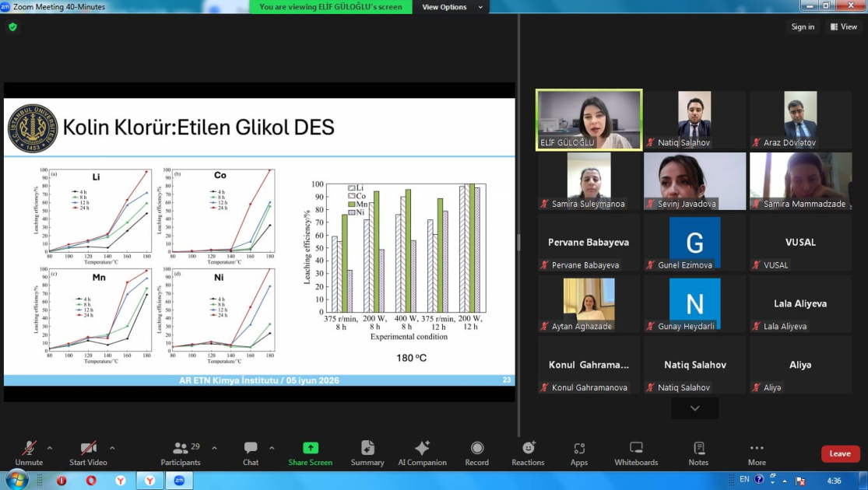Open the Reactions menu
Screen dimensions: 868x490
click(x=528, y=453)
